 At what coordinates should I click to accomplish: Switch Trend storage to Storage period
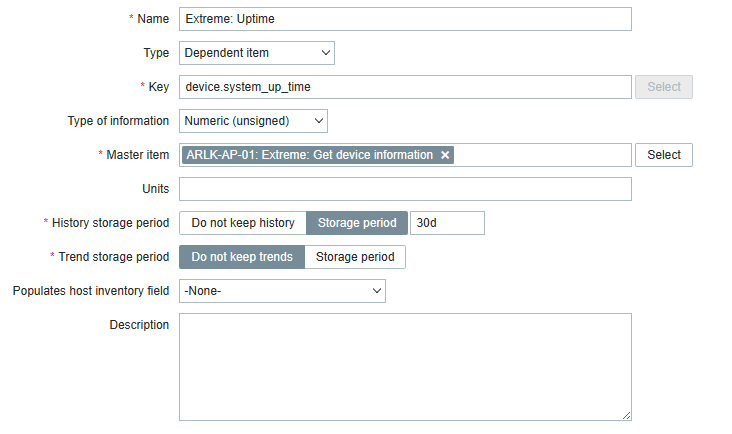coord(355,257)
